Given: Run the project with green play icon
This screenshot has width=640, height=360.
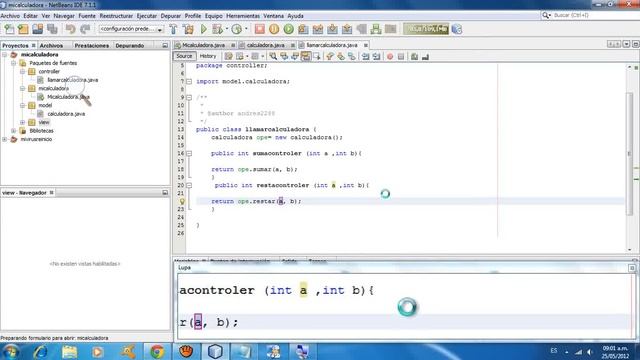Looking at the screenshot, I should [204, 29].
